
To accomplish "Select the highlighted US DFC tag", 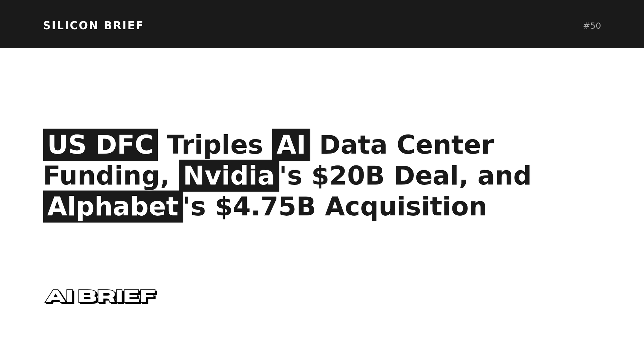I will pos(100,145).
